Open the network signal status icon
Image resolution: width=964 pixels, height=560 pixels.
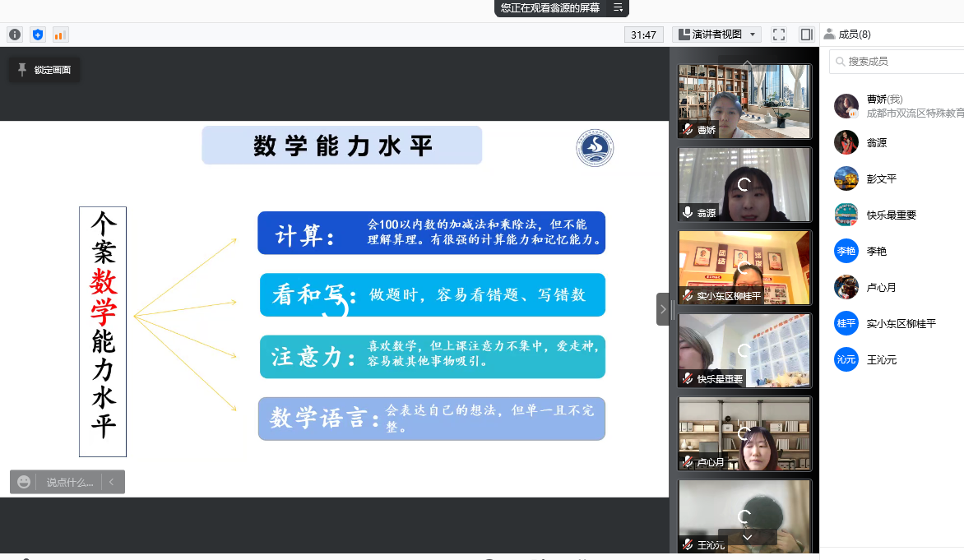click(60, 35)
